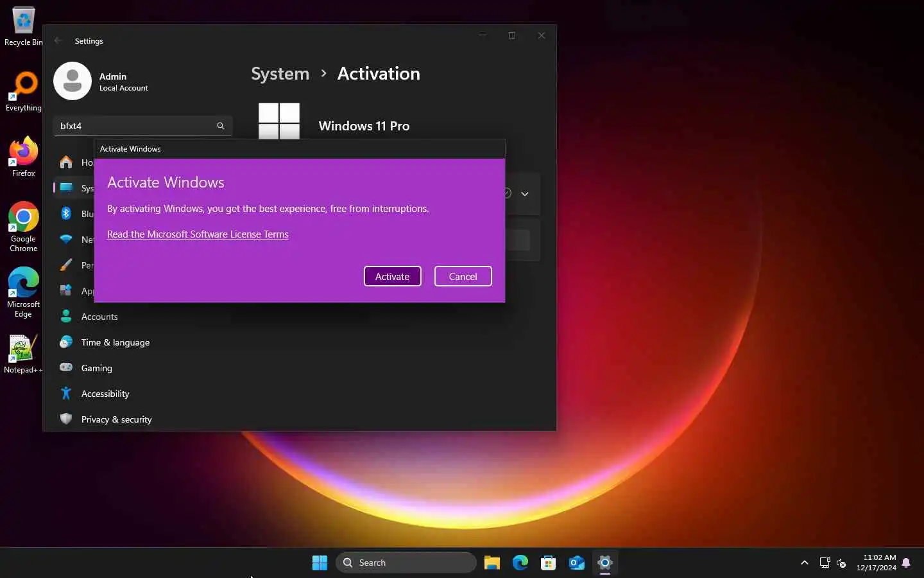Read the Microsoft Software License Terms
The height and width of the screenshot is (578, 924).
point(198,234)
